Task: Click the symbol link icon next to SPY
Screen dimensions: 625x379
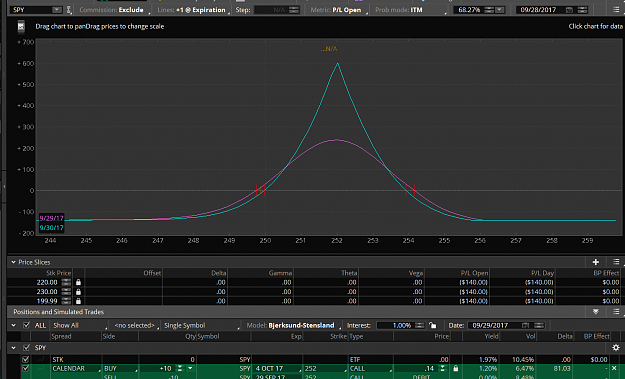Action: [69, 10]
